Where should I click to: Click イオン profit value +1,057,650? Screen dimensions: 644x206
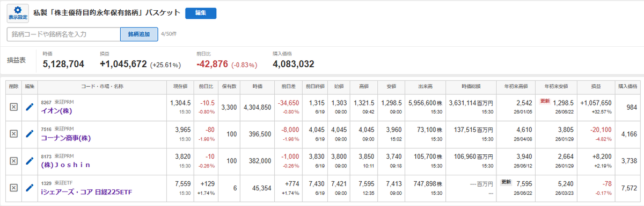point(596,102)
